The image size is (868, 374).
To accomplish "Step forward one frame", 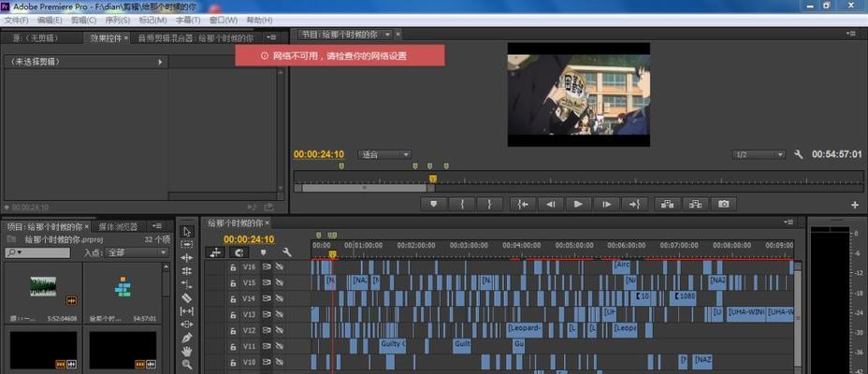I will click(607, 204).
